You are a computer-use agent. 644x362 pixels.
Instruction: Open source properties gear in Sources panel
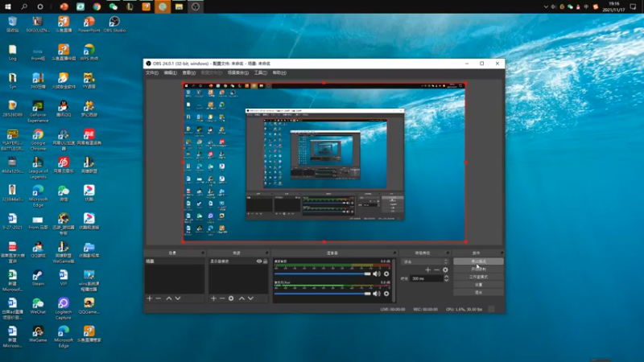pos(231,298)
